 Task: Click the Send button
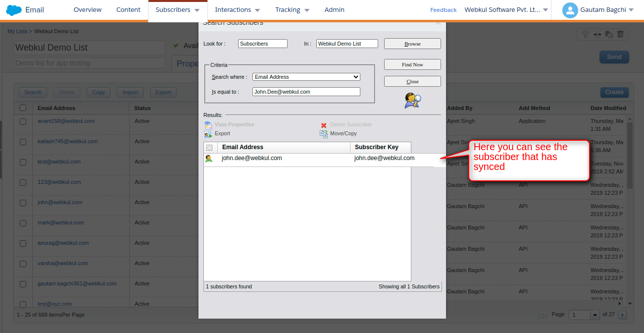(x=614, y=57)
